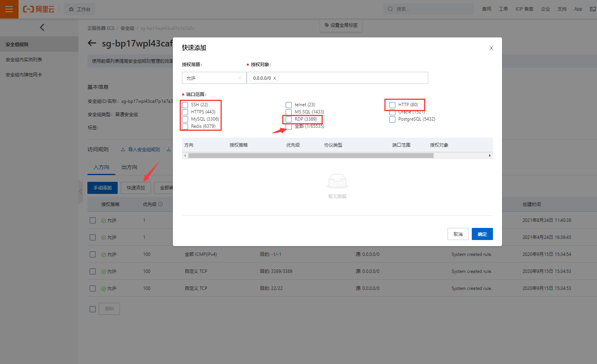
Task: Check the RDP (3389) port option
Action: 289,119
